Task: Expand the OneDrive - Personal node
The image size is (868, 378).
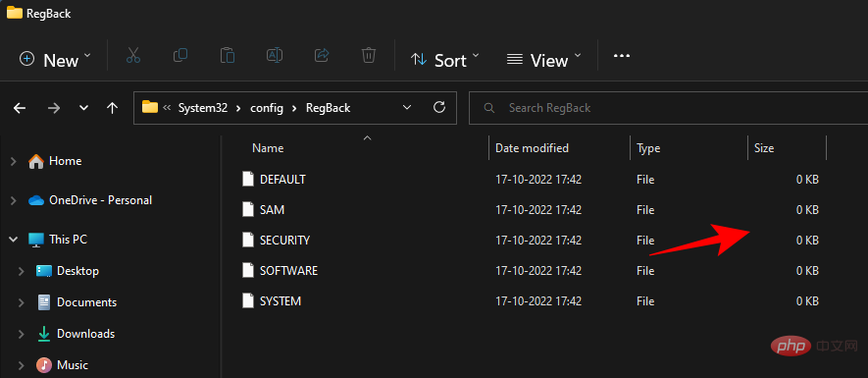Action: click(x=14, y=200)
